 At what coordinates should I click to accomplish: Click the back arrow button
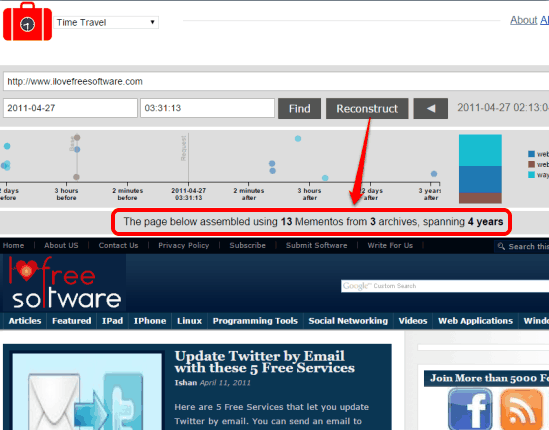[x=431, y=109]
